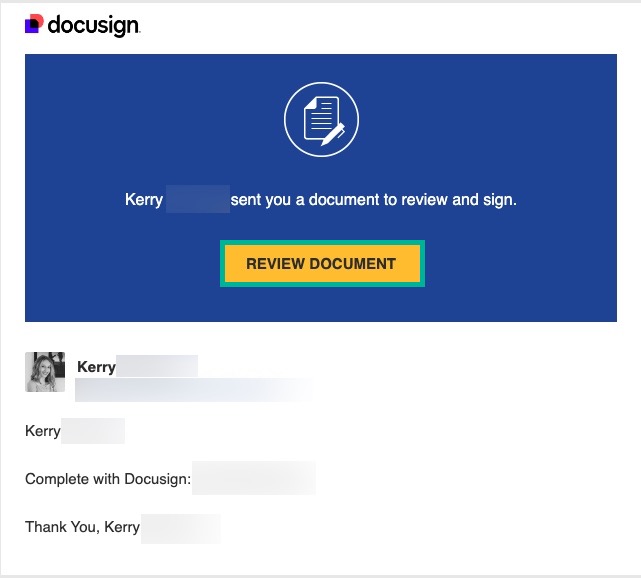The width and height of the screenshot is (641, 578).
Task: Click the circled document-and-pen icon
Action: (x=321, y=121)
